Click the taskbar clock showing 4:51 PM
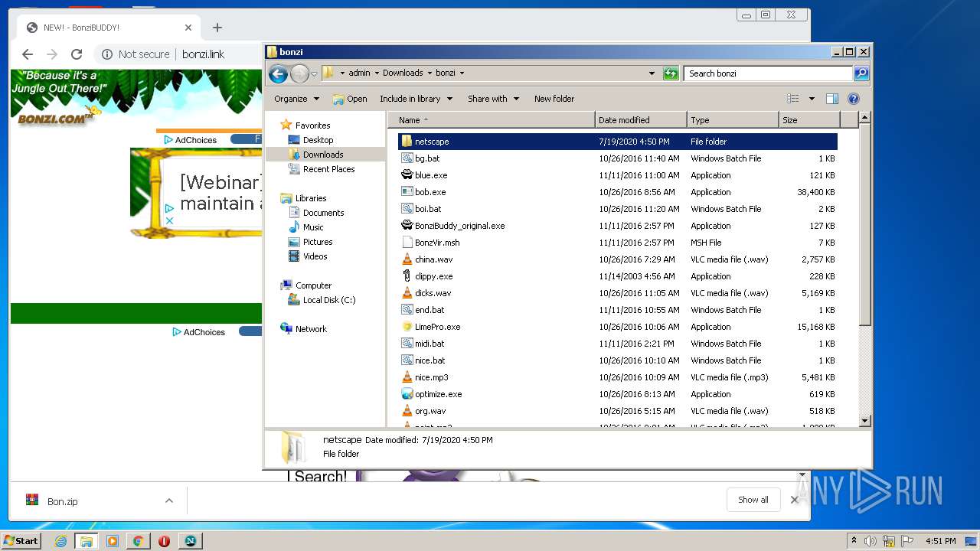 pos(941,541)
